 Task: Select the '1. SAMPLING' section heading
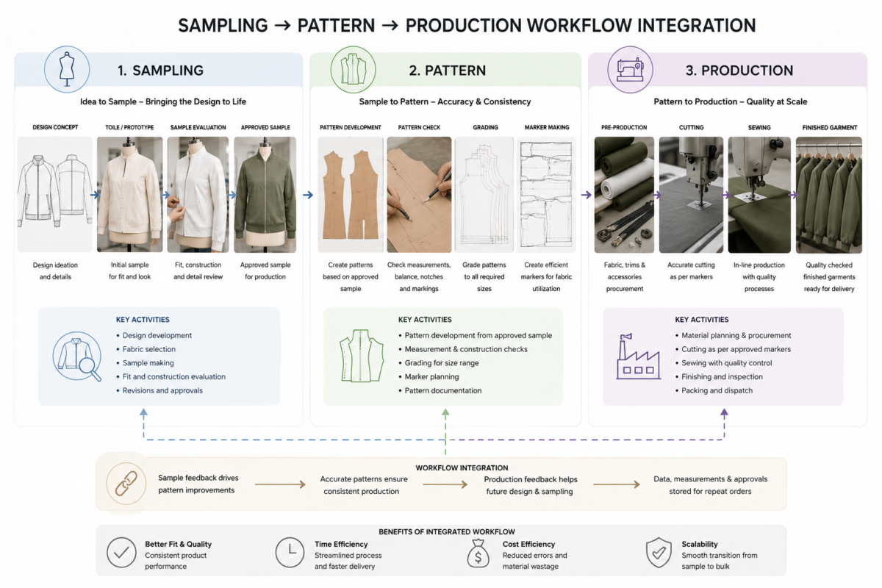tap(160, 71)
